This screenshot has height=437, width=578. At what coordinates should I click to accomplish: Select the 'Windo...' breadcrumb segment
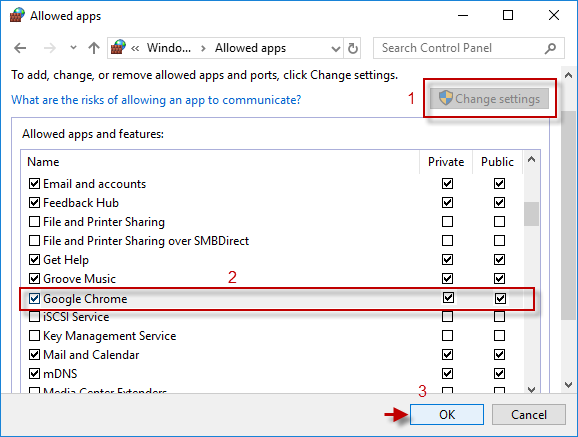pos(169,48)
